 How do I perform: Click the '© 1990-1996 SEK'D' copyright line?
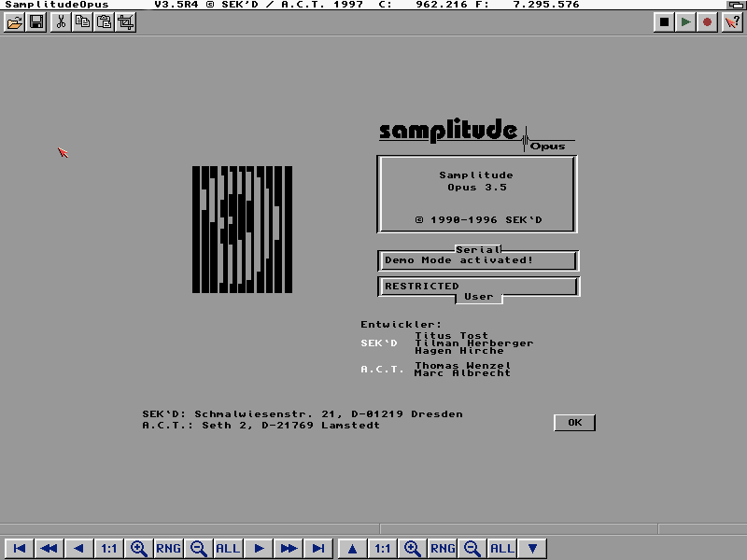coord(478,220)
